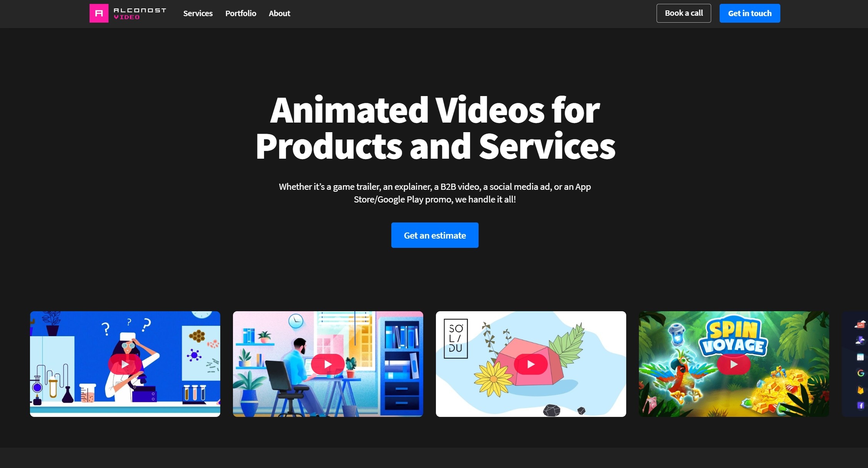This screenshot has width=868, height=468.
Task: Click the Facebook icon in partial thumbnail
Action: [860, 405]
